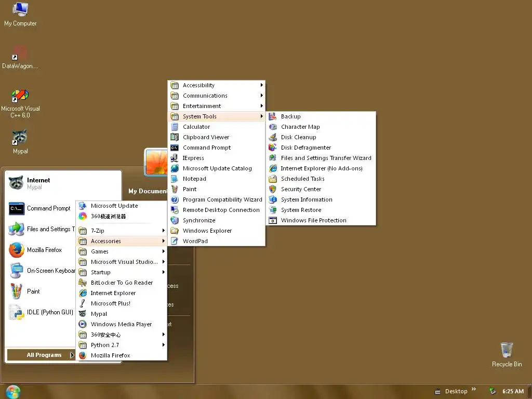The height and width of the screenshot is (399, 532).
Task: Click the On-Screen Keyboard icon in Start menu
Action: 16,270
